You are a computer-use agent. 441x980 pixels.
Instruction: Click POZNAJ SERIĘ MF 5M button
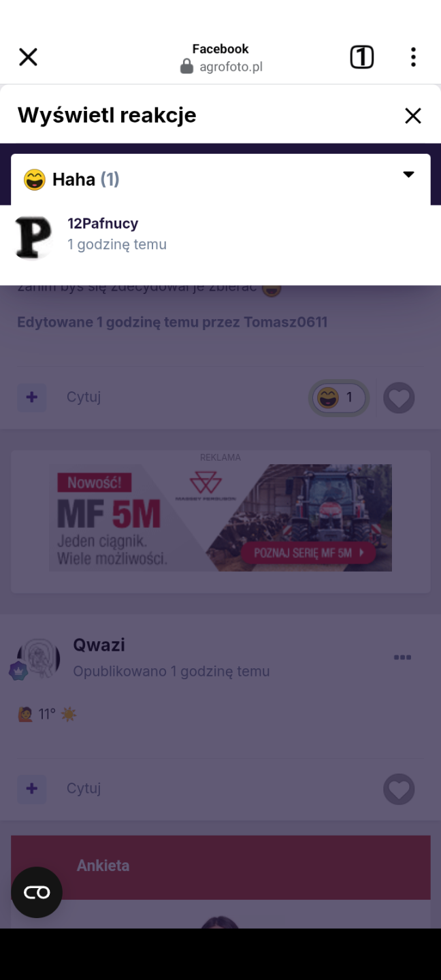click(x=308, y=553)
